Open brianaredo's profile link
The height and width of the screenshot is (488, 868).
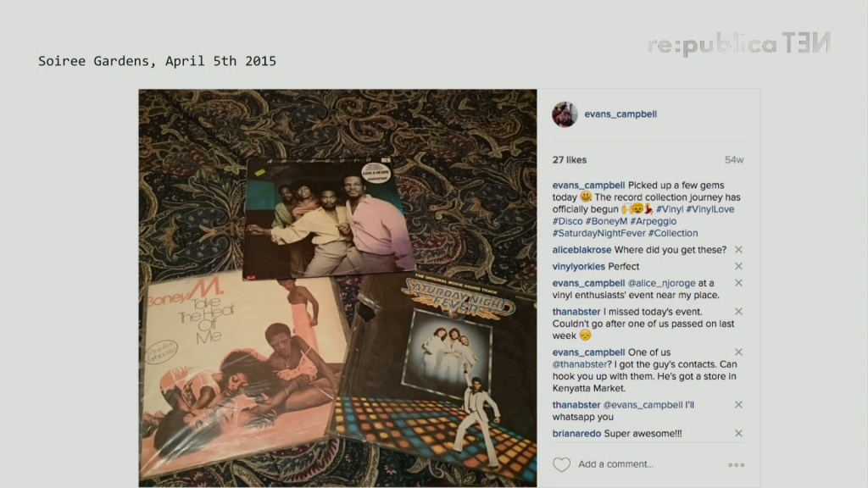pyautogui.click(x=576, y=433)
